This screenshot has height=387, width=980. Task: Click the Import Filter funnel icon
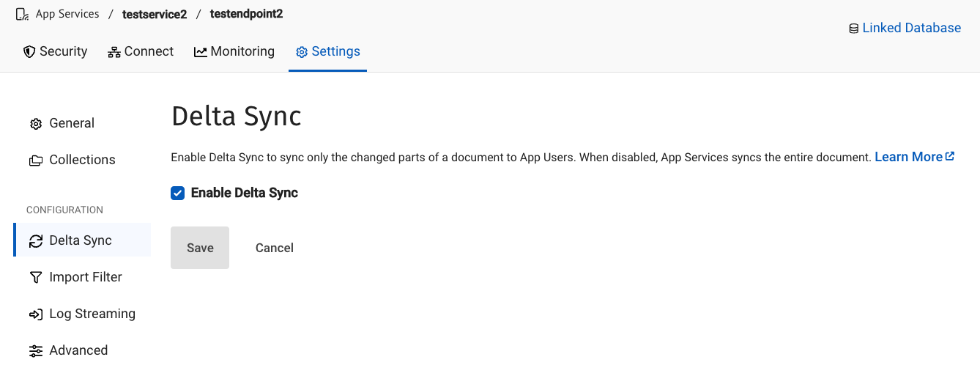click(36, 278)
